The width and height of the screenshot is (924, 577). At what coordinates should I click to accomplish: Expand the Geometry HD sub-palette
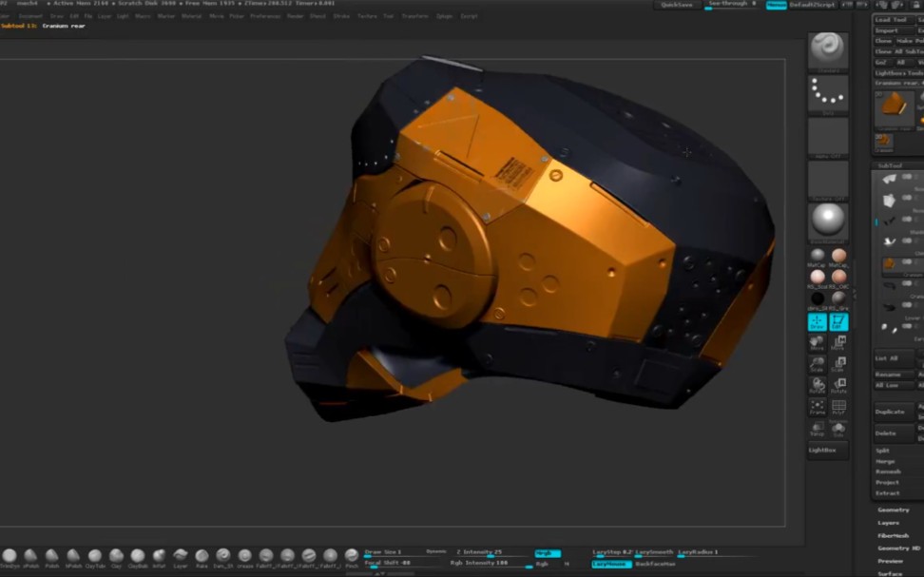point(898,548)
